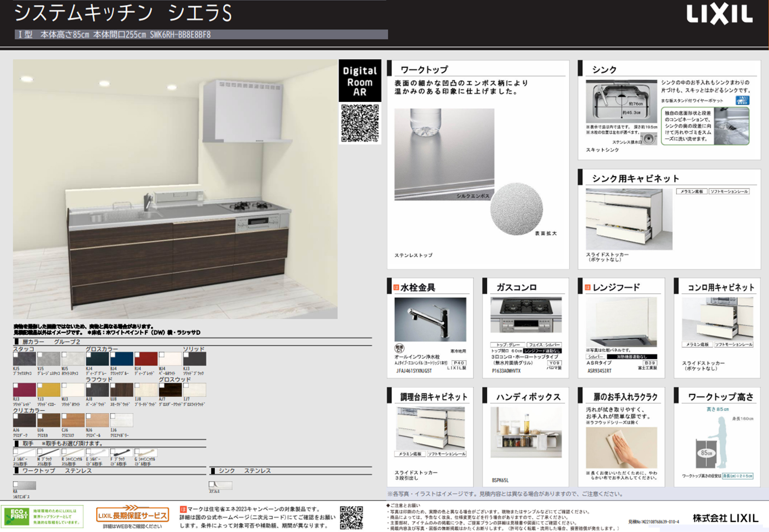Check the KA シルクエンボス worktop checkbox

[x=15, y=484]
